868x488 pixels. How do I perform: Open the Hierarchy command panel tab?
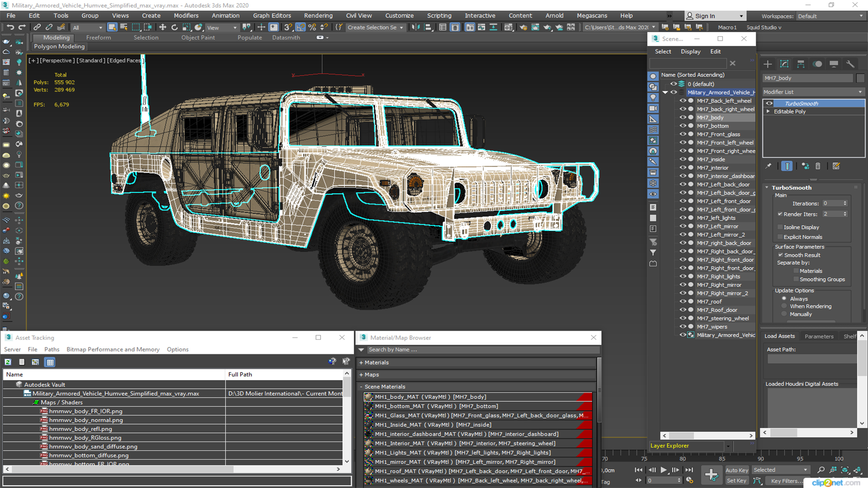[801, 64]
